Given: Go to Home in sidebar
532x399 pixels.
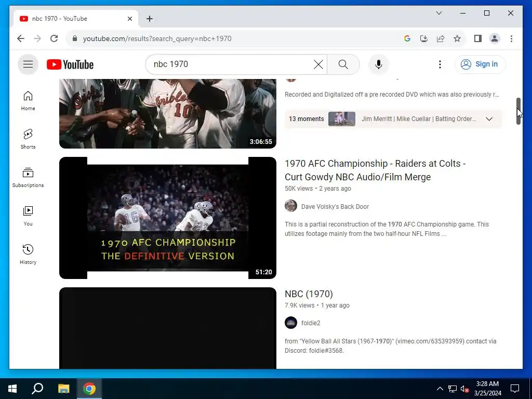Looking at the screenshot, I should pyautogui.click(x=28, y=101).
